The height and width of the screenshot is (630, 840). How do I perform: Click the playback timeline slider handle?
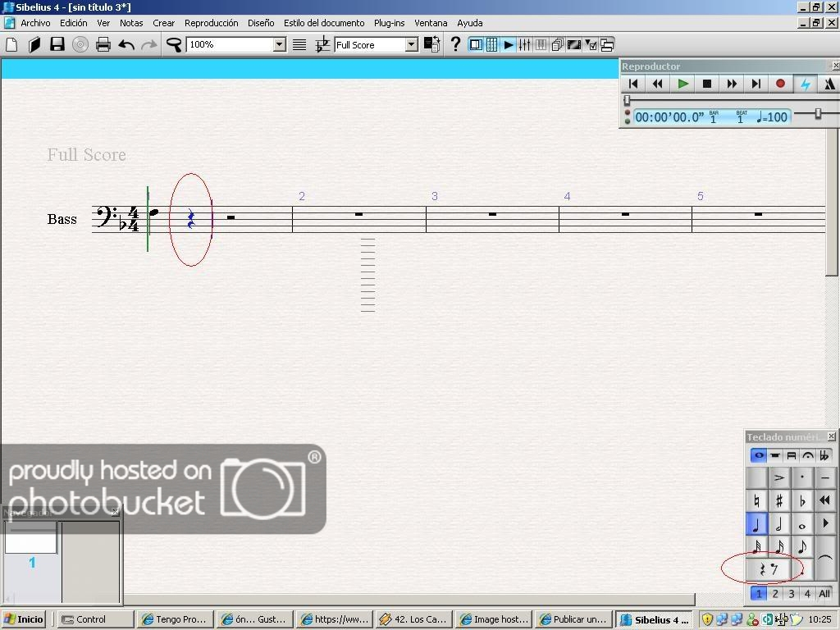click(x=627, y=99)
